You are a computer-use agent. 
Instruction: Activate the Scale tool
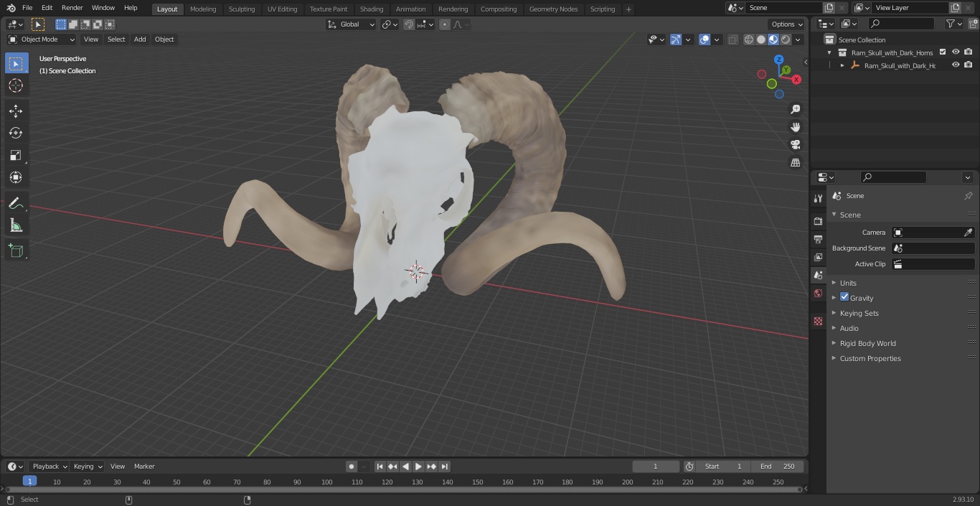(16, 155)
